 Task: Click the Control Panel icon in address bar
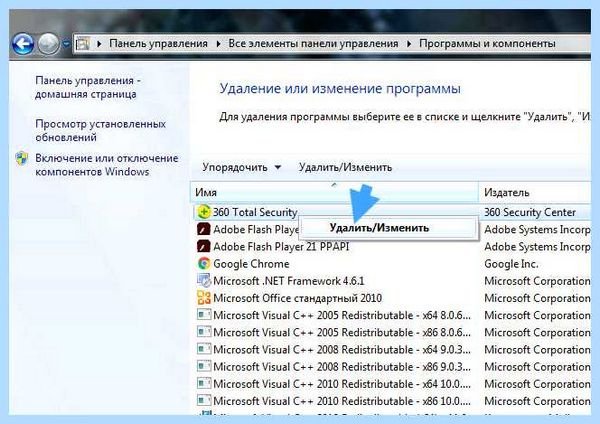(x=83, y=44)
